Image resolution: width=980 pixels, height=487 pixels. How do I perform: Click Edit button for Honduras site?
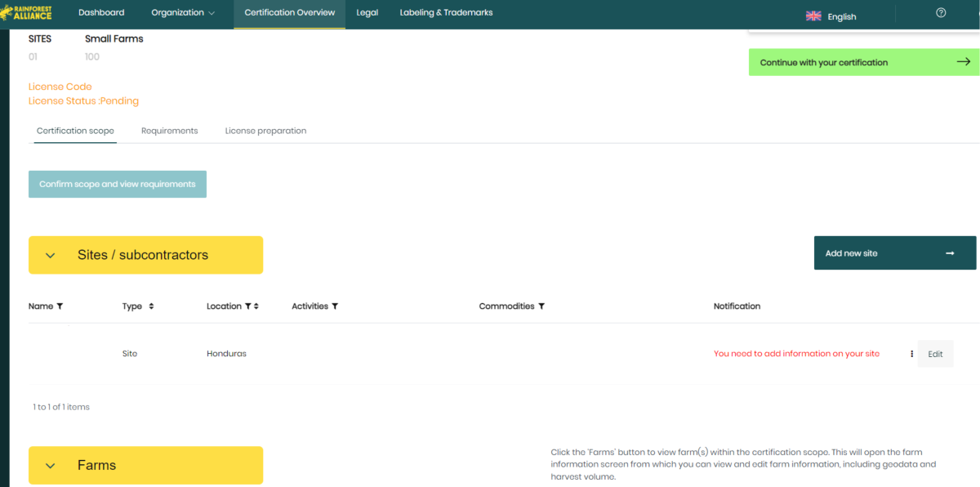coord(935,354)
